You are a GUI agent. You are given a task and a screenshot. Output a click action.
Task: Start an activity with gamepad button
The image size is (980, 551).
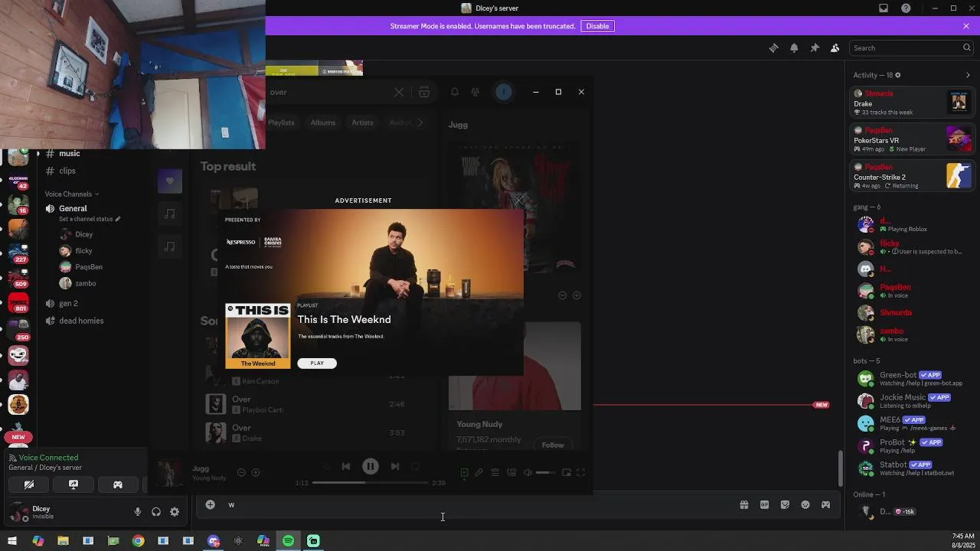(x=118, y=484)
